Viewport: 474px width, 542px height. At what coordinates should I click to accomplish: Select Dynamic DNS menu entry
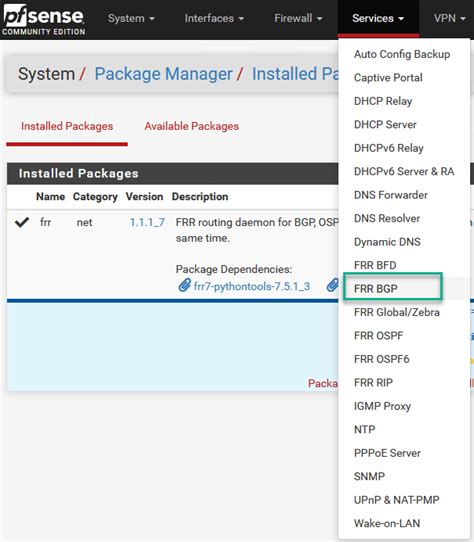387,242
